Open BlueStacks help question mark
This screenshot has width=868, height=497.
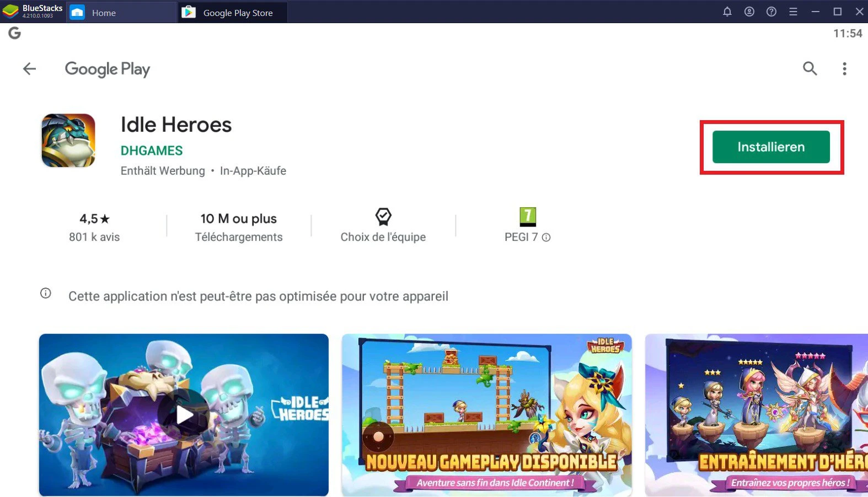point(771,12)
